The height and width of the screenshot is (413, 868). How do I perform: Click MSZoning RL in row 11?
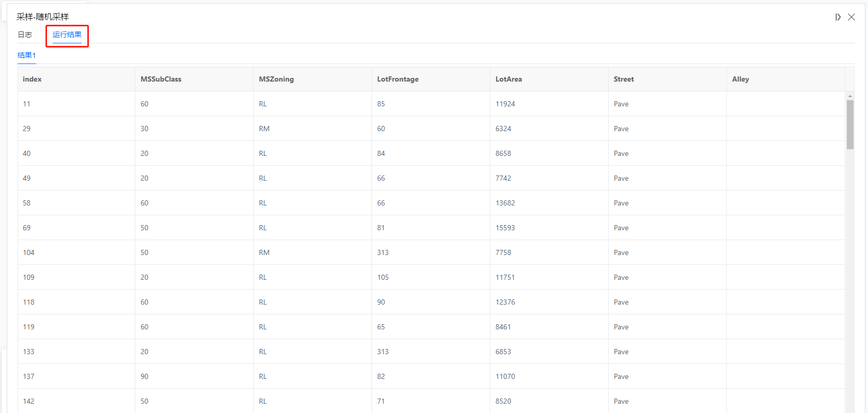click(263, 104)
